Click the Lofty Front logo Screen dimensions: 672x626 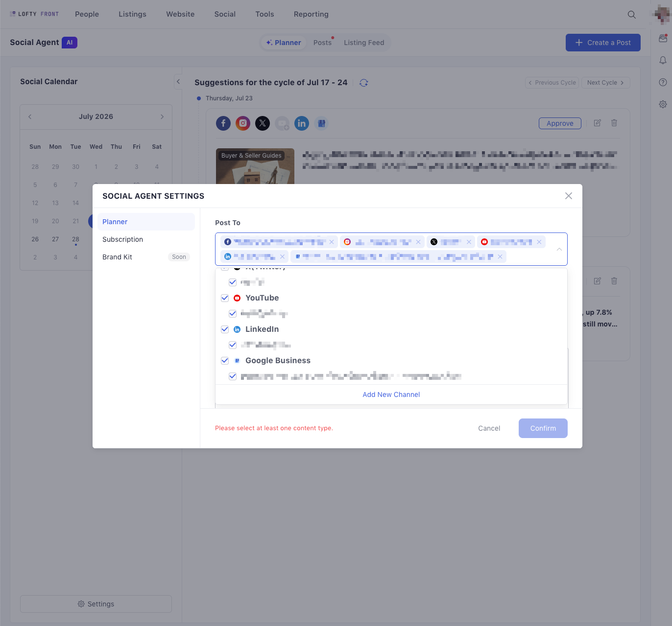(34, 14)
